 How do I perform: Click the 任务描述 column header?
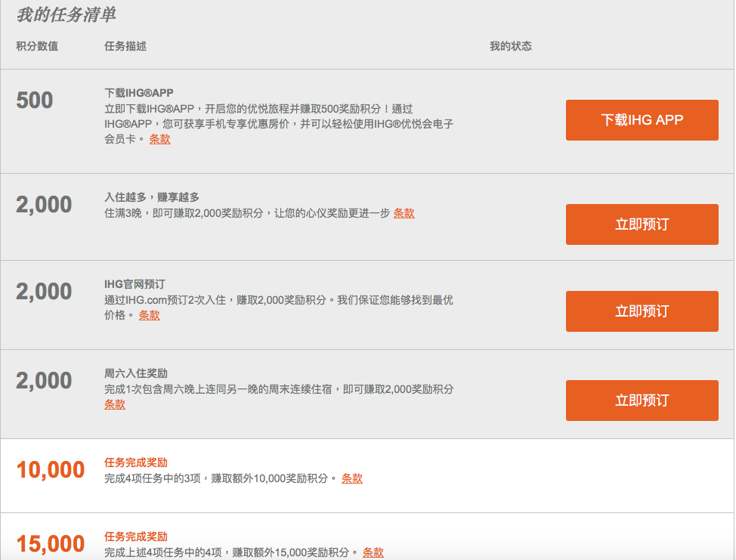(x=125, y=46)
